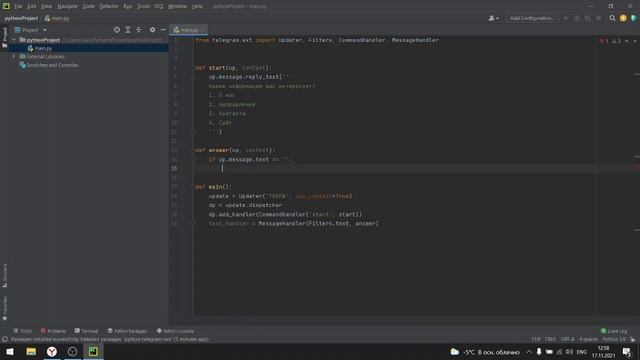Click the Debug icon in the toolbar
The width and height of the screenshot is (640, 360).
(577, 18)
